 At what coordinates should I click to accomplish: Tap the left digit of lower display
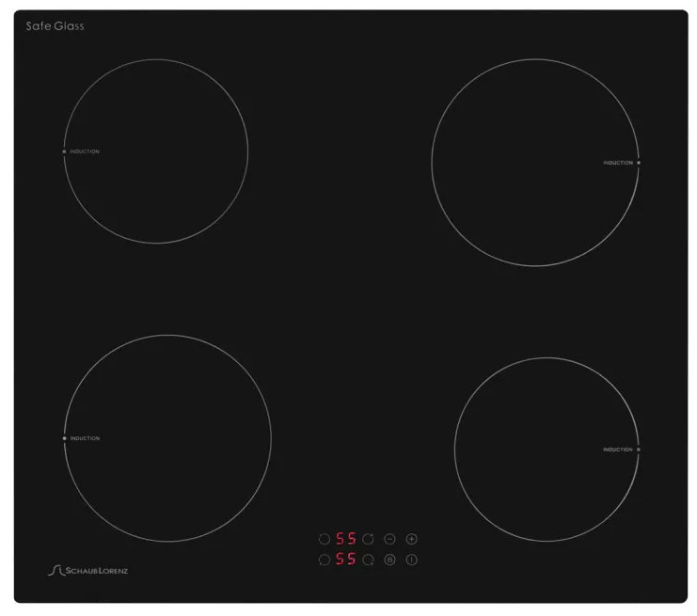pyautogui.click(x=341, y=560)
